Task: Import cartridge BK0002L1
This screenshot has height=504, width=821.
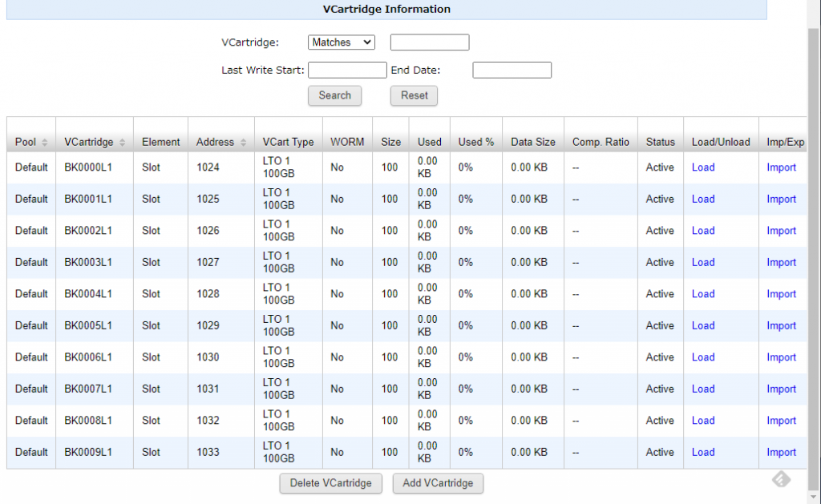Action: (781, 231)
